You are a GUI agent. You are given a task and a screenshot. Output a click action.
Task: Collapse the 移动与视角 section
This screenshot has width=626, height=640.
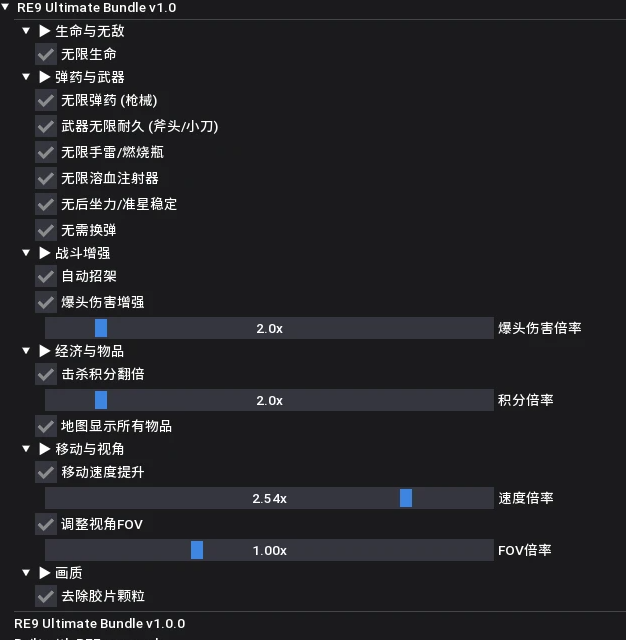click(x=27, y=449)
